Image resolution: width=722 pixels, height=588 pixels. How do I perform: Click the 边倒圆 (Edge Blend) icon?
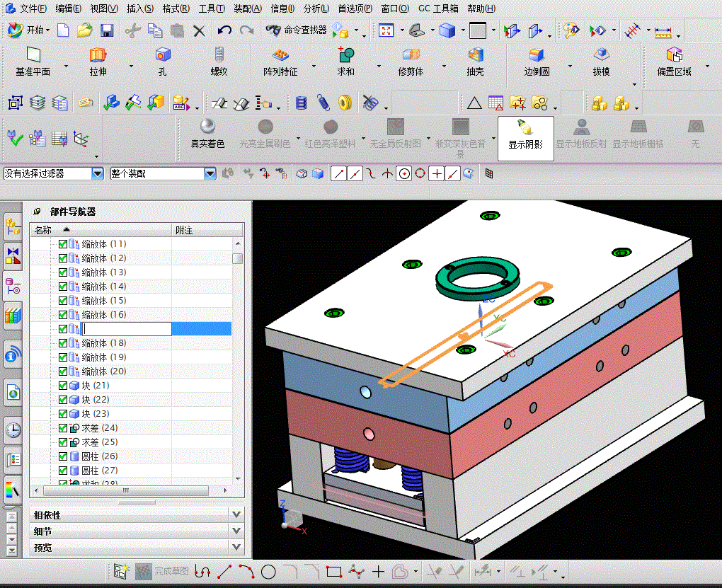coord(537,56)
